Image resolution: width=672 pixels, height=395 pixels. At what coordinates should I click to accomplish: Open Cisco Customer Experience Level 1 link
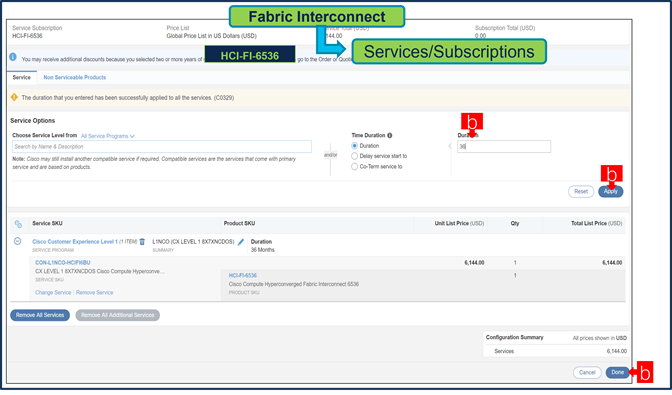pyautogui.click(x=75, y=242)
